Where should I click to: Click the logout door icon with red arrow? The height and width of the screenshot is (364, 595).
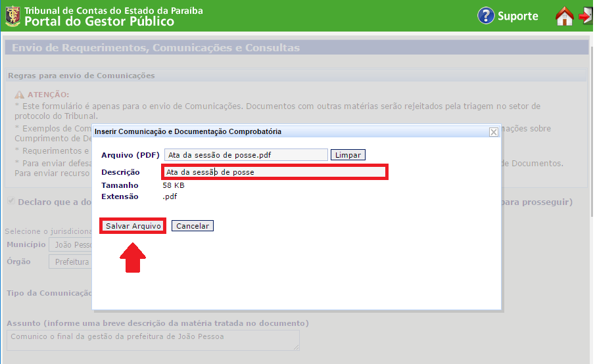pyautogui.click(x=586, y=16)
